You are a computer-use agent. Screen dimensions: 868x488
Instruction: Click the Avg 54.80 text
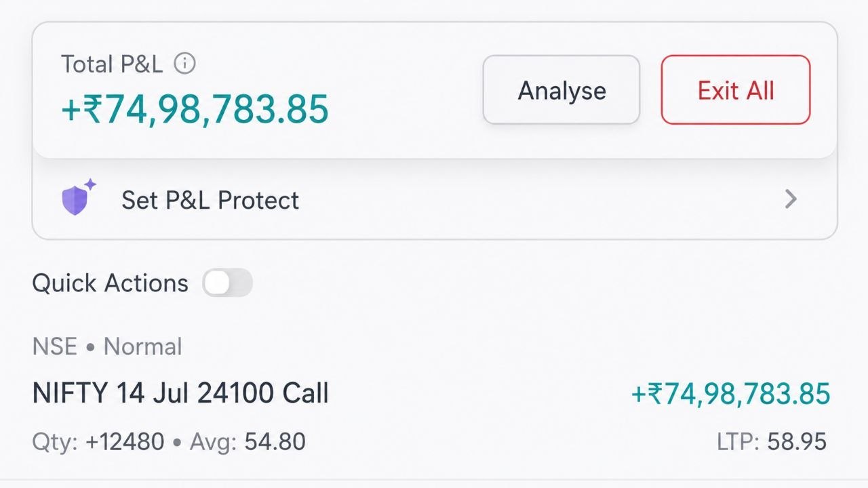pos(248,443)
